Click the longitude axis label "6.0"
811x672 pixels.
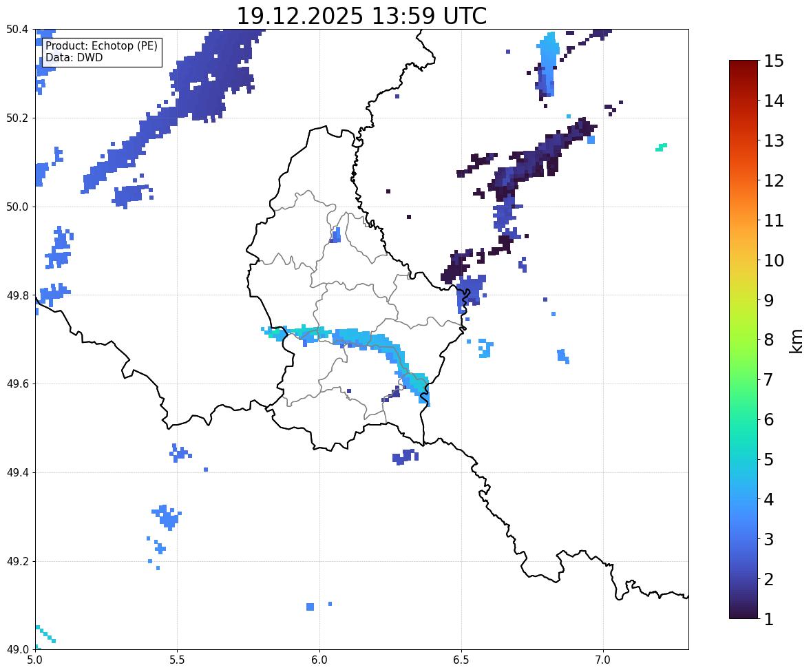tap(319, 660)
